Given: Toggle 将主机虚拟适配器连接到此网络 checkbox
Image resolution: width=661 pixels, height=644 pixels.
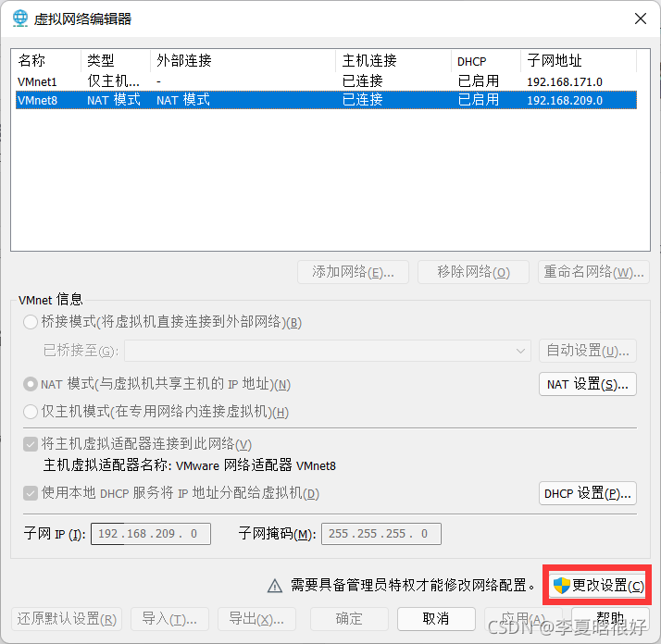Looking at the screenshot, I should click(x=31, y=444).
